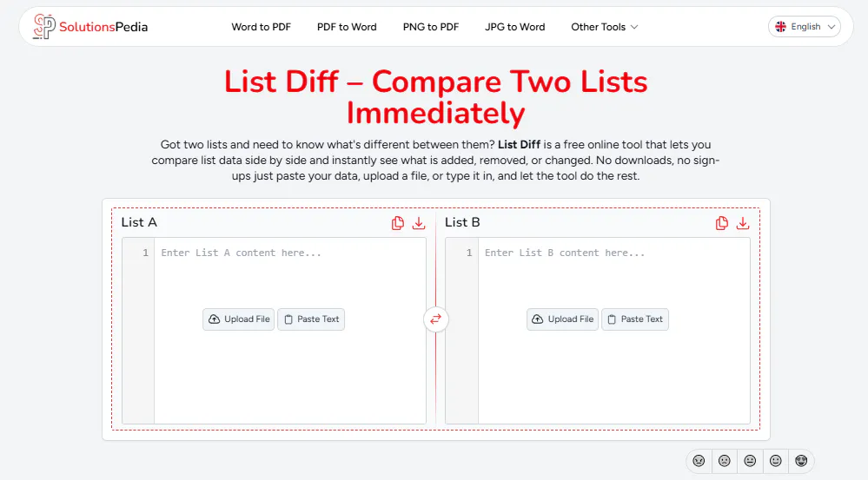Image resolution: width=868 pixels, height=480 pixels.
Task: Paste text into List A
Action: [311, 319]
